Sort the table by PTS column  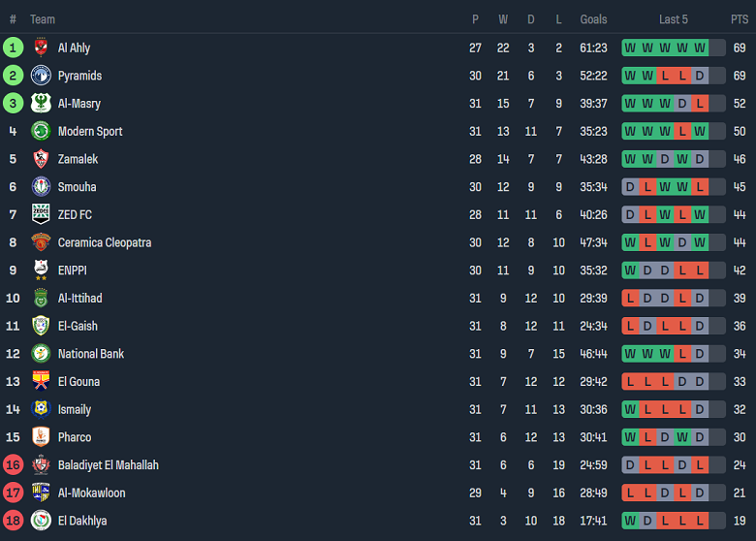point(740,19)
